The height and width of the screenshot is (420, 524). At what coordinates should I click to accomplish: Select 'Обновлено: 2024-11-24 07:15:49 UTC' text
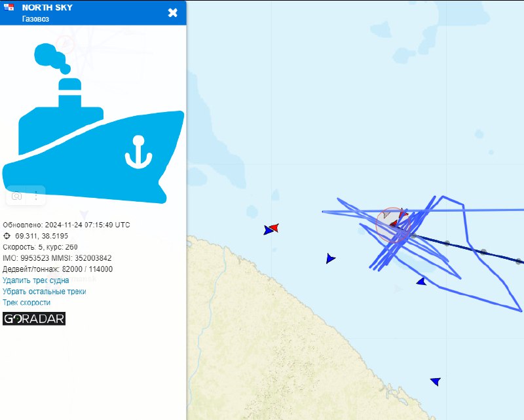click(x=66, y=225)
